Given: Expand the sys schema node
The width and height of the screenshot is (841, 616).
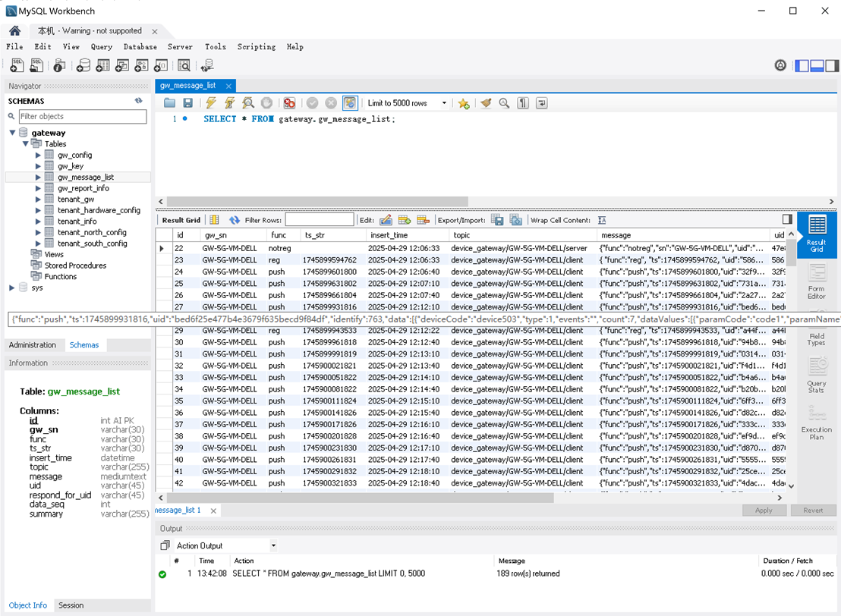Looking at the screenshot, I should click(x=12, y=288).
